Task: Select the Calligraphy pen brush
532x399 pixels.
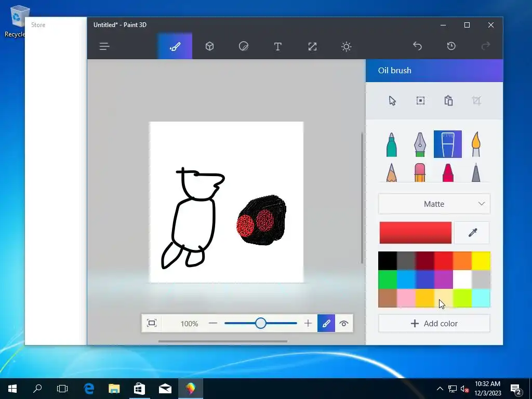Action: [x=420, y=144]
